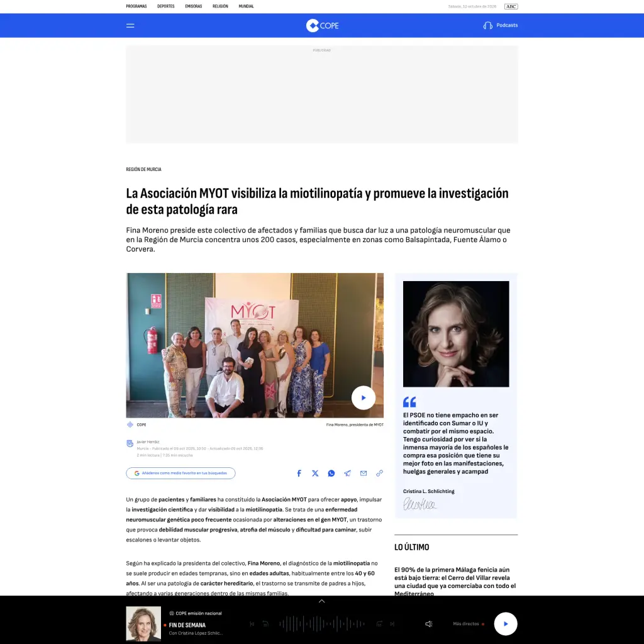Click player waveform progress bar
Screen dimensions: 644x644
tap(322, 624)
